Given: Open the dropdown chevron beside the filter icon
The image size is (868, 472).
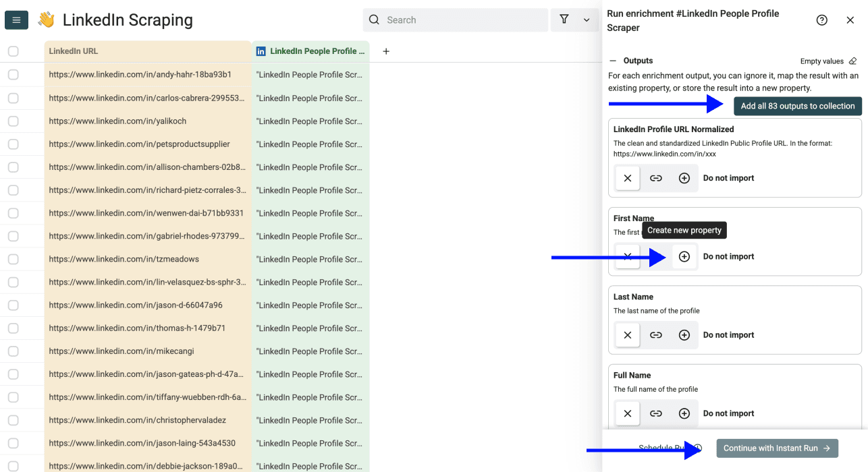Looking at the screenshot, I should 586,20.
